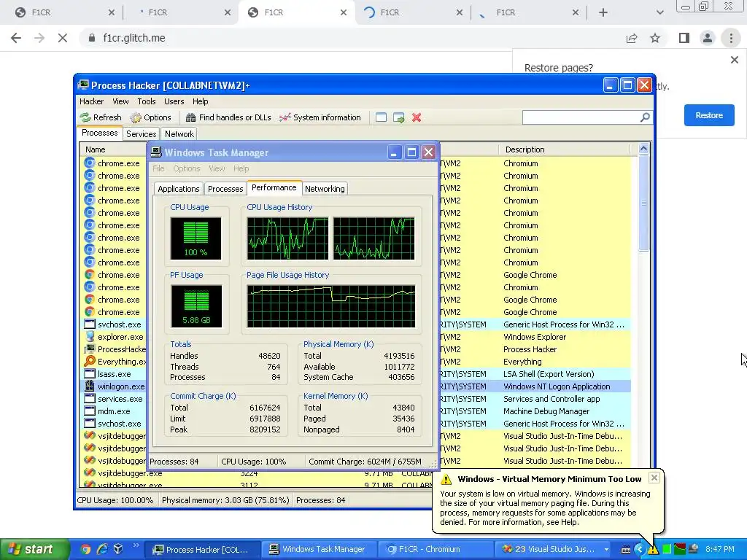
Task: Open a new browser tab
Action: pyautogui.click(x=603, y=12)
